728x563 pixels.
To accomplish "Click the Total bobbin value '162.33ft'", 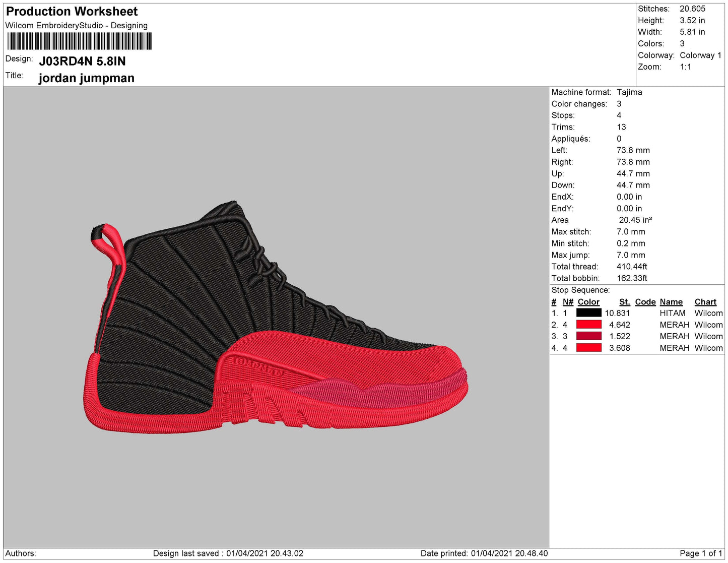I will coord(632,278).
